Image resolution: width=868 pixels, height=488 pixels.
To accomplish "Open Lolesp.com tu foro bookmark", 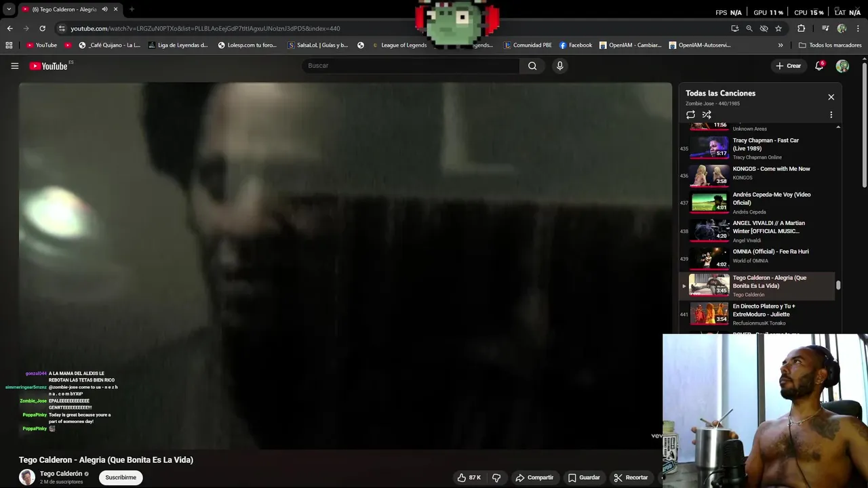I will click(x=247, y=45).
